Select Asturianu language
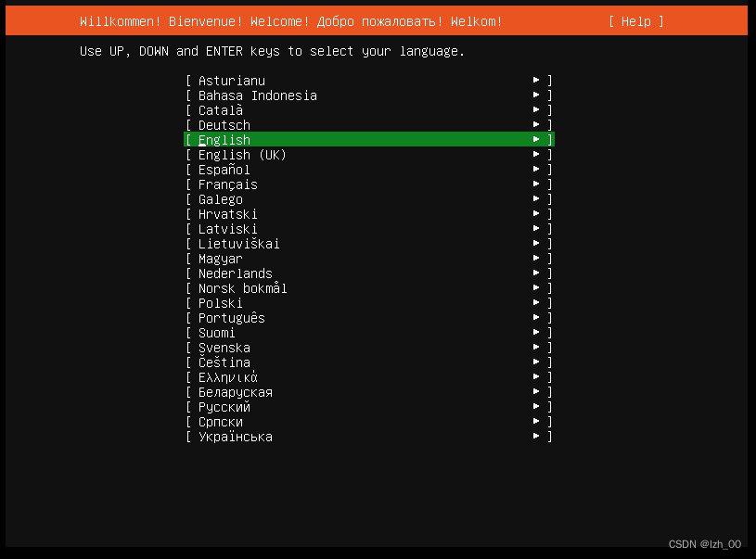 pos(369,81)
